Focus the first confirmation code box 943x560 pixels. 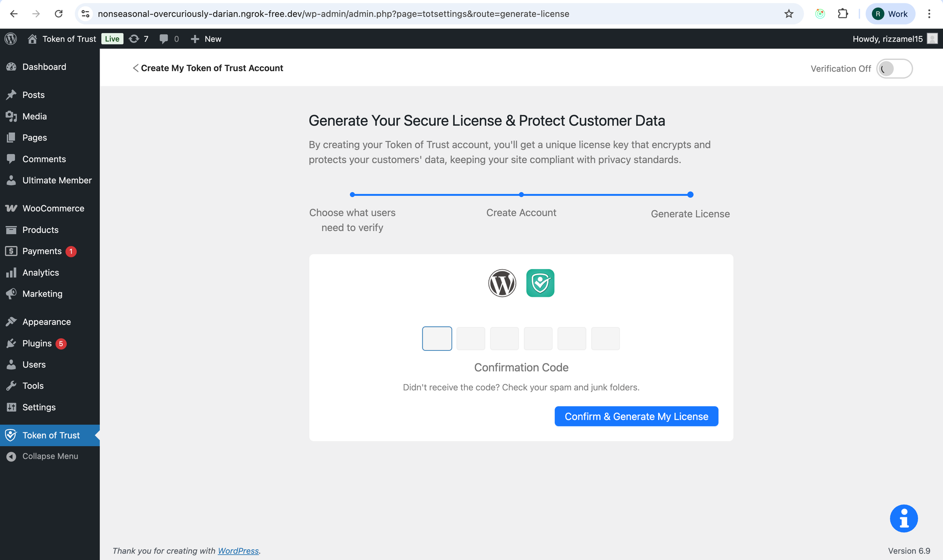click(437, 338)
